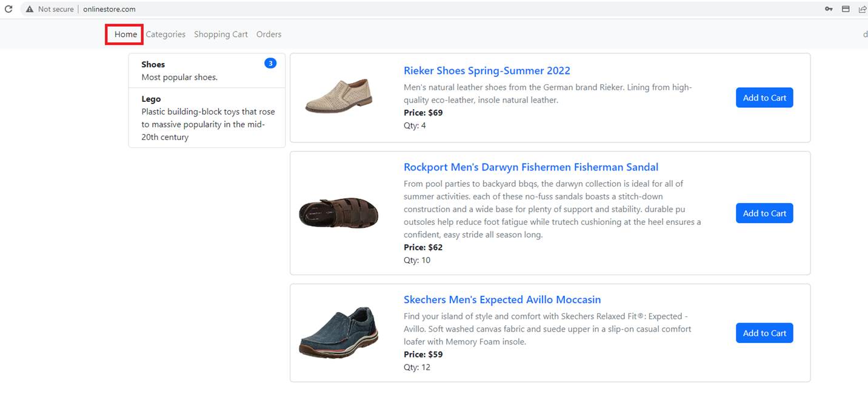Add Rockport Fisherman Sandal to cart

click(764, 213)
